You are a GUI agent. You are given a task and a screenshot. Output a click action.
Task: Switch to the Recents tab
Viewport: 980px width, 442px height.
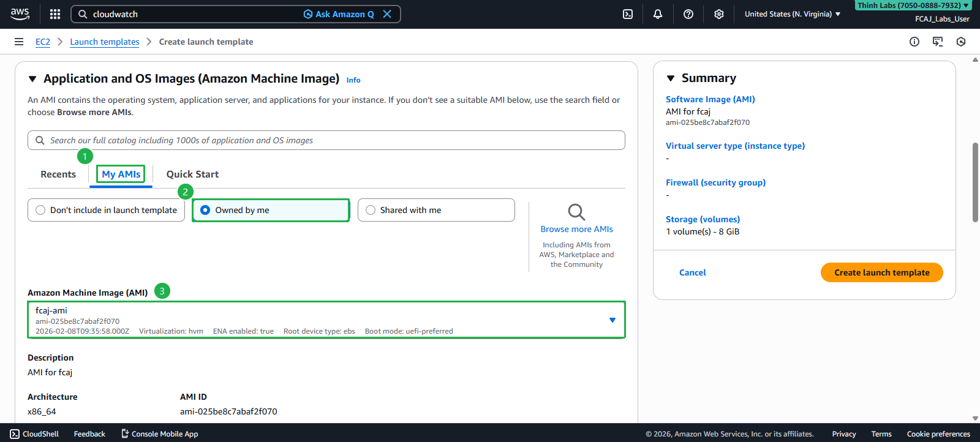click(58, 174)
